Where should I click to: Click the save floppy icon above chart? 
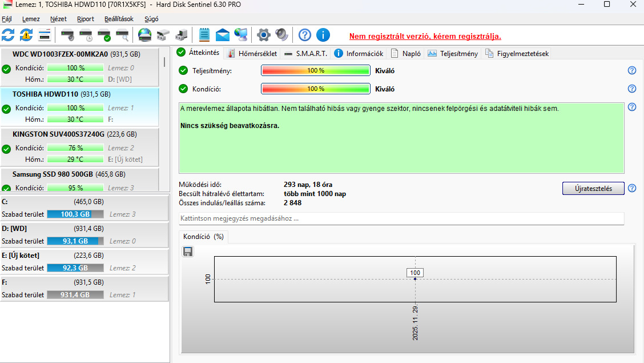(188, 252)
